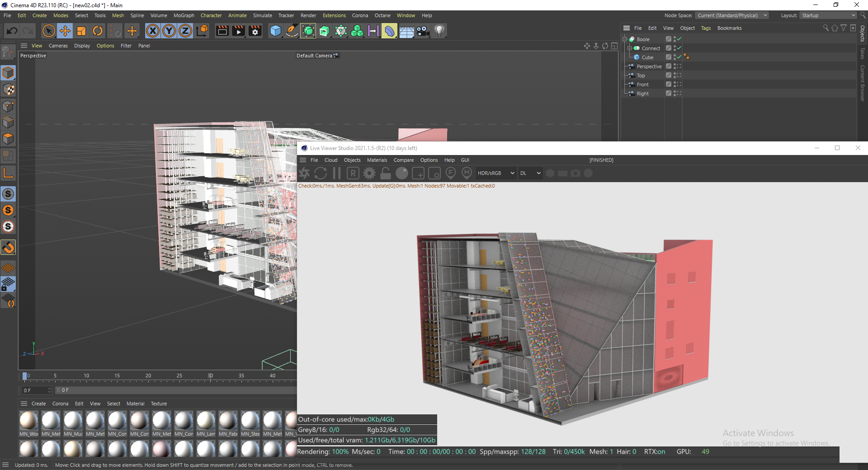
Task: Open the Edit Render Settings icon
Action: pos(255,31)
